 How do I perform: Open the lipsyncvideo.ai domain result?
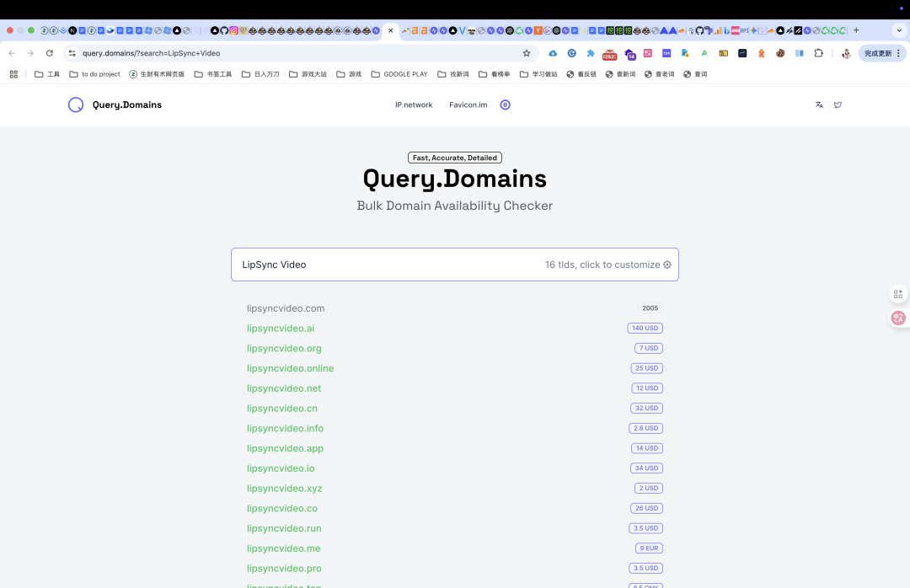tap(281, 329)
